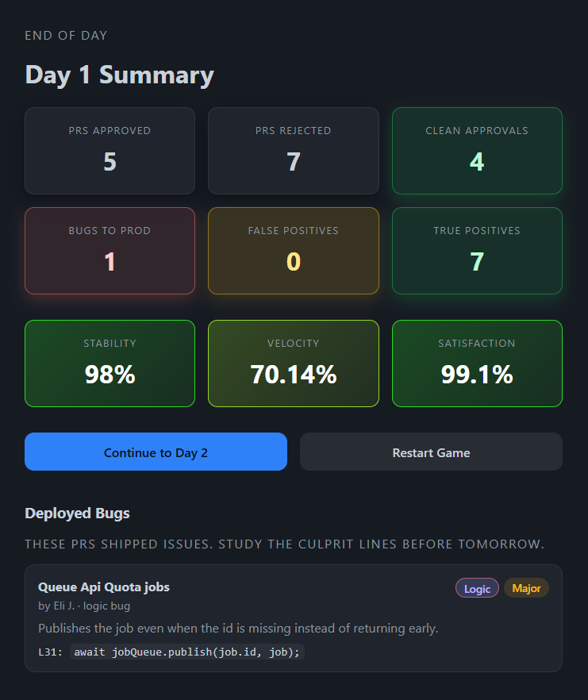Choose the True Positives card
This screenshot has width=588, height=700.
click(x=476, y=251)
